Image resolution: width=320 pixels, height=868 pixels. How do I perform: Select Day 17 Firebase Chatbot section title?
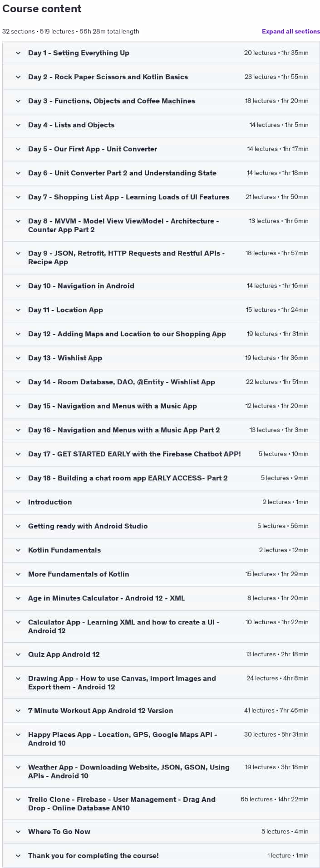pos(134,454)
